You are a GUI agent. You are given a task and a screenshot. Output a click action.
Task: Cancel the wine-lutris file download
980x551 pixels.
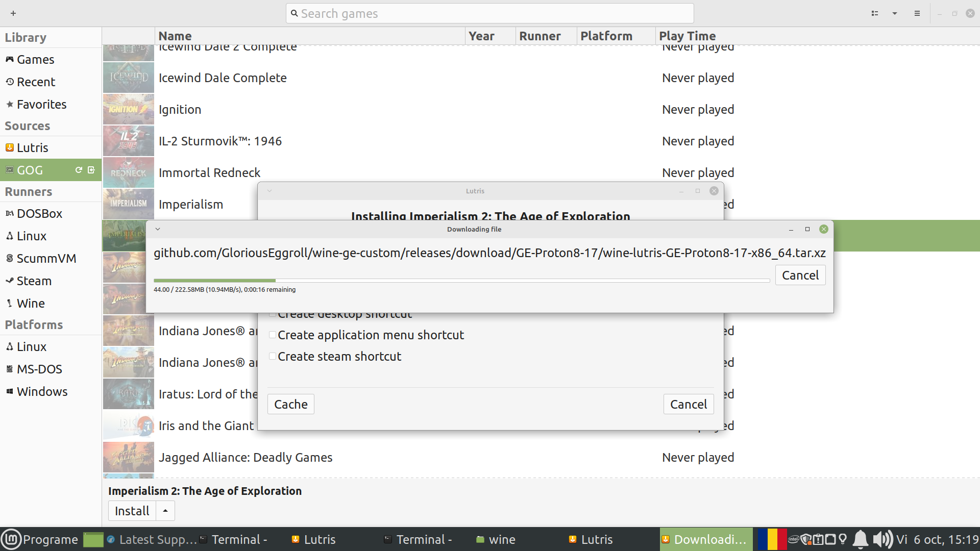pos(800,275)
